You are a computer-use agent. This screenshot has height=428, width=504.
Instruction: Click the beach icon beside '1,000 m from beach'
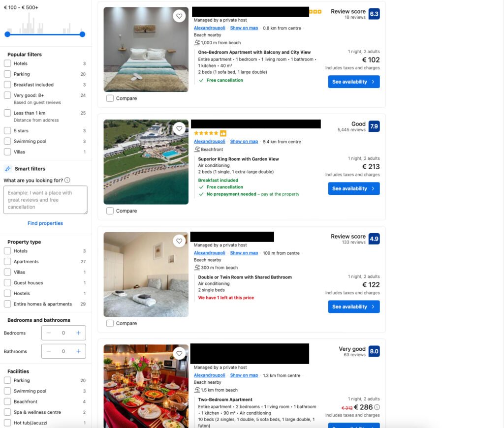coord(197,42)
